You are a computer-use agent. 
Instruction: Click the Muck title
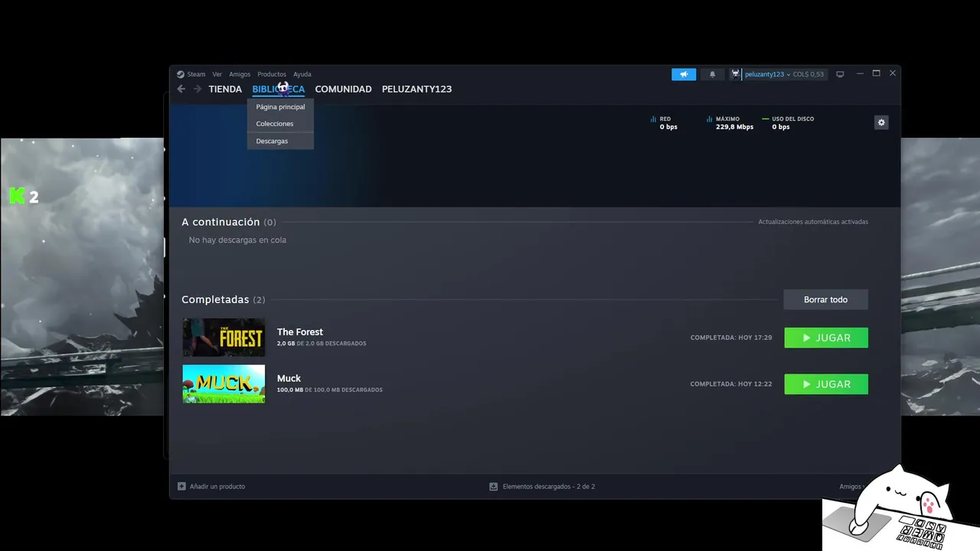(289, 379)
